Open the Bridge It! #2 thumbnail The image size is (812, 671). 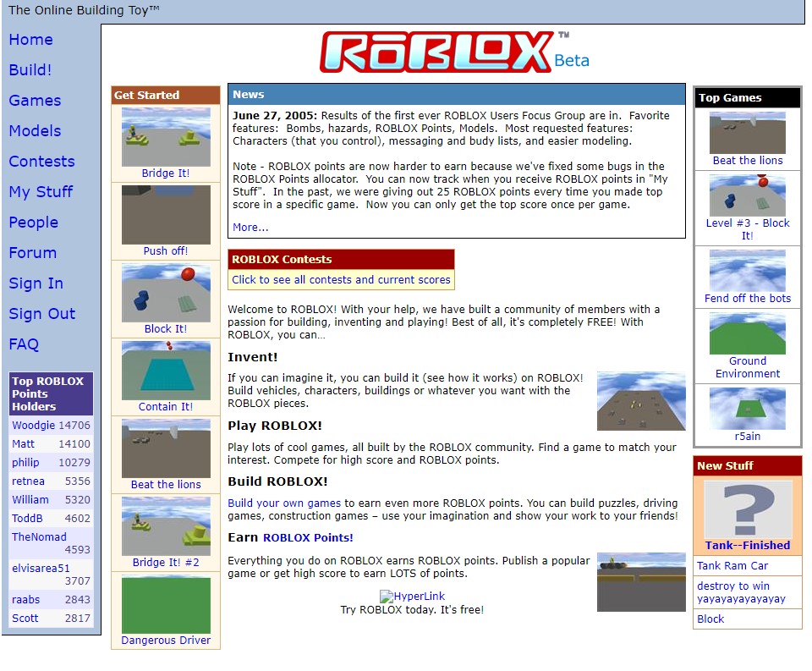click(166, 526)
